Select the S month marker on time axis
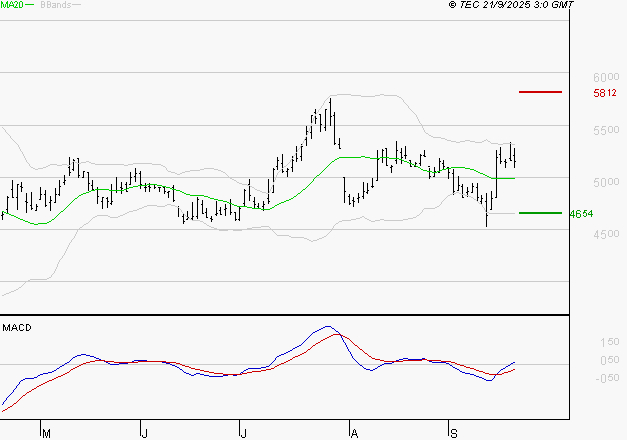 tap(452, 432)
